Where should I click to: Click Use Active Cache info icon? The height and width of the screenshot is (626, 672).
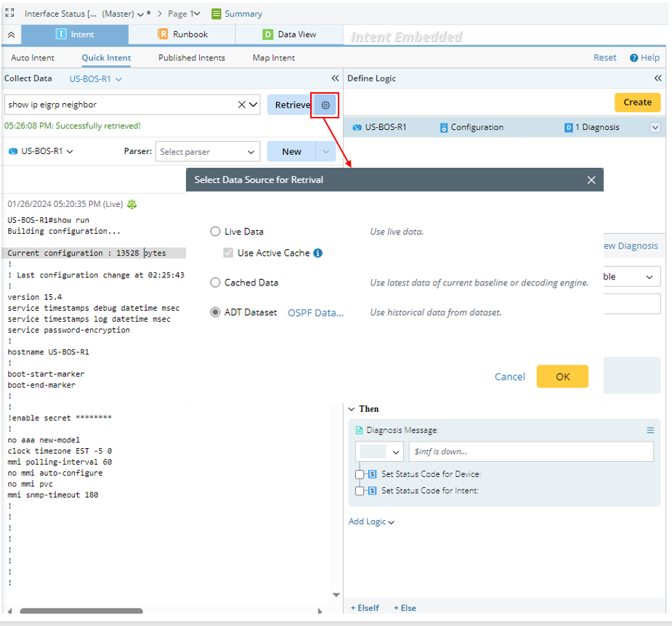317,253
